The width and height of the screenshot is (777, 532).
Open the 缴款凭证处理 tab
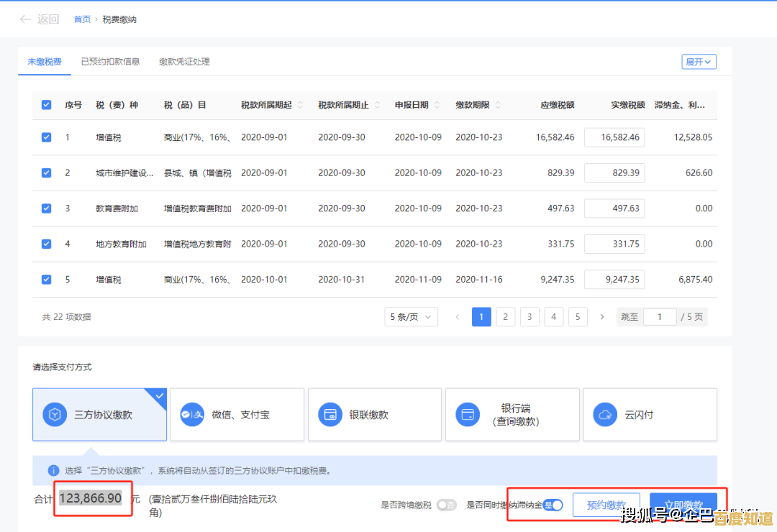click(x=183, y=62)
